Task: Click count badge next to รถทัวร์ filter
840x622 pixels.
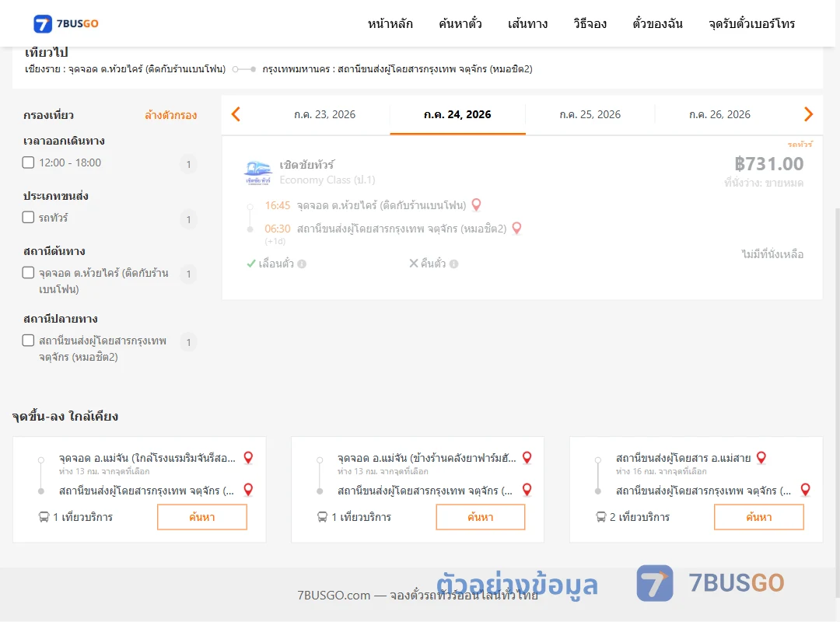Action: 188,219
